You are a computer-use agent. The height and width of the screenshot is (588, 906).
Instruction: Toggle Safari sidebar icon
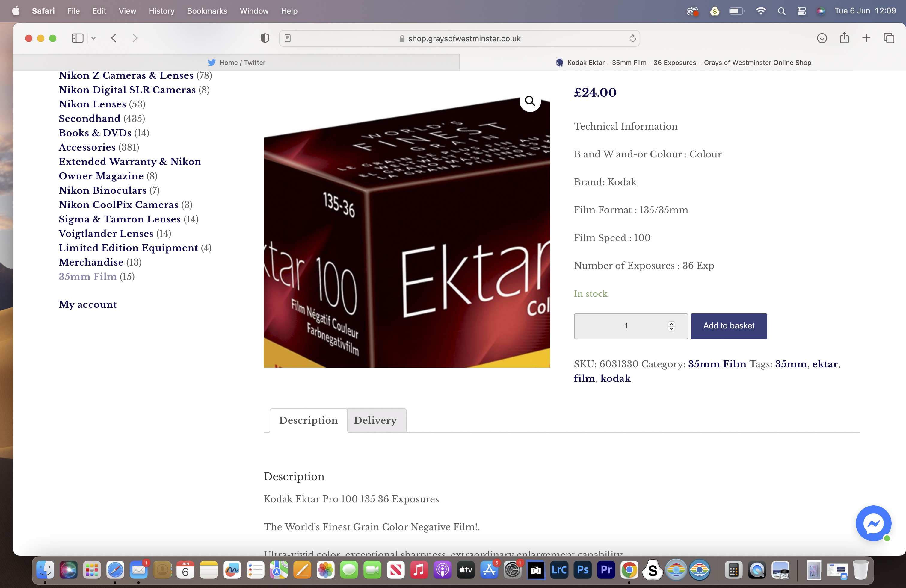78,38
